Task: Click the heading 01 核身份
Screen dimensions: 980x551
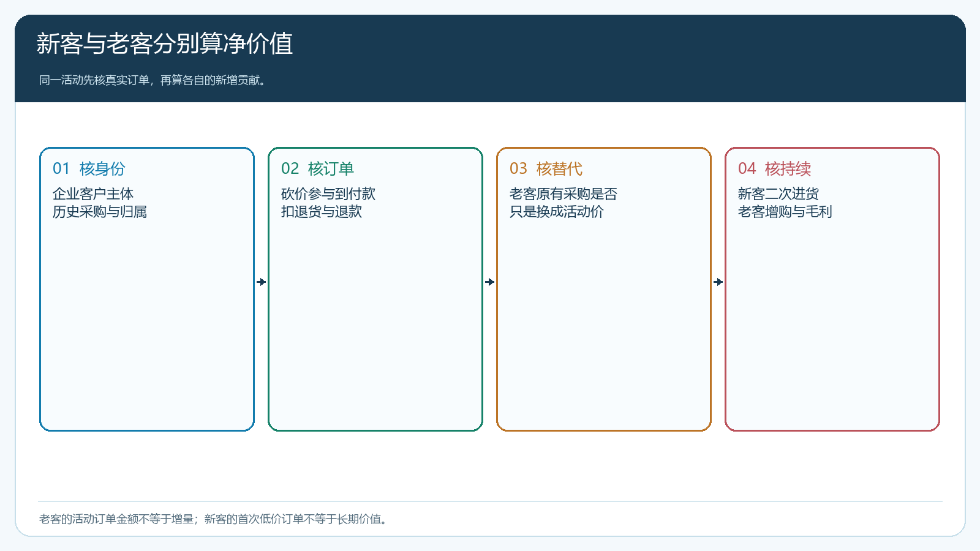Action: 89,168
